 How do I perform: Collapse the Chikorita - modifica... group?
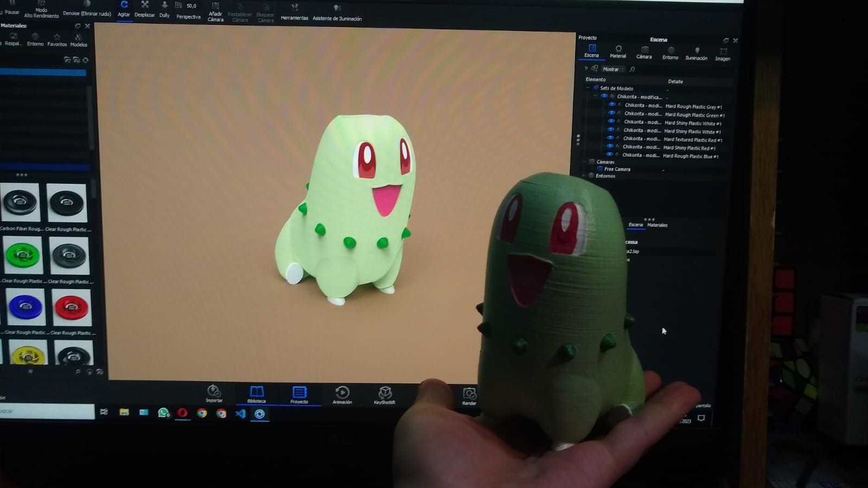[x=596, y=95]
